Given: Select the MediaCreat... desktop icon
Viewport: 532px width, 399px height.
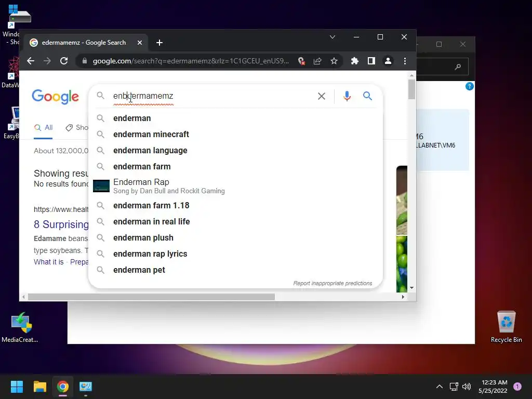Looking at the screenshot, I should click(20, 327).
